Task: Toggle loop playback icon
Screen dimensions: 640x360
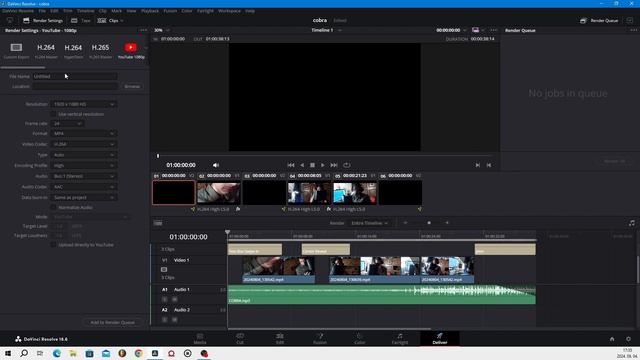Action: [347, 165]
